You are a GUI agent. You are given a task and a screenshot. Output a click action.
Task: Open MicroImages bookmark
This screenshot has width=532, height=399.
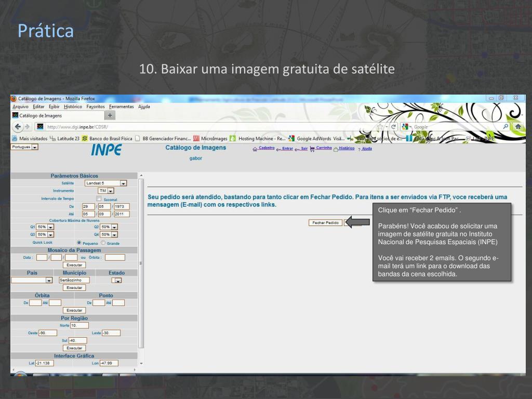pyautogui.click(x=210, y=138)
